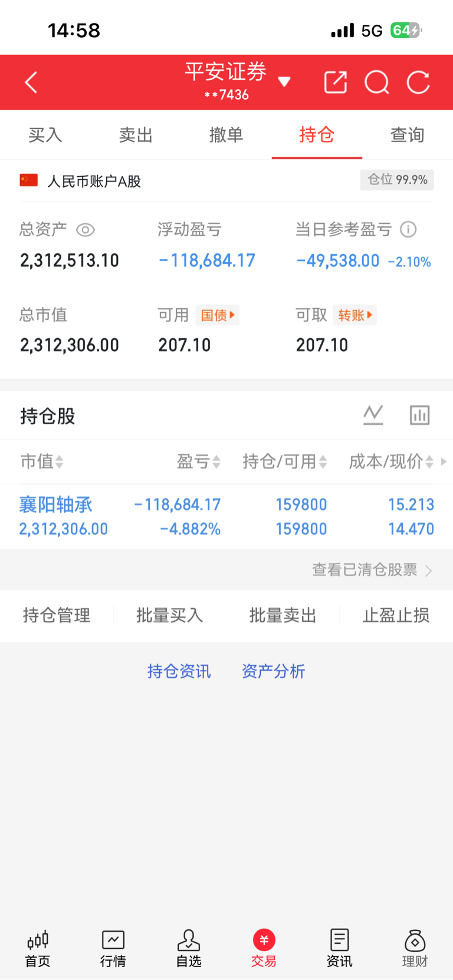
Task: Tap the China flag icon beside 人民币账户A股
Action: (29, 180)
